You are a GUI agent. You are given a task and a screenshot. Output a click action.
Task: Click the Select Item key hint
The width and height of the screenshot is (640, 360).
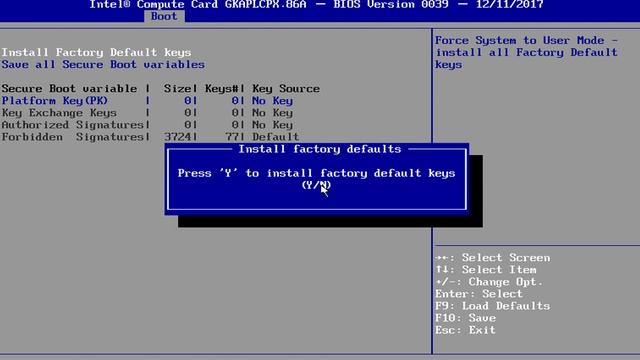tap(486, 270)
